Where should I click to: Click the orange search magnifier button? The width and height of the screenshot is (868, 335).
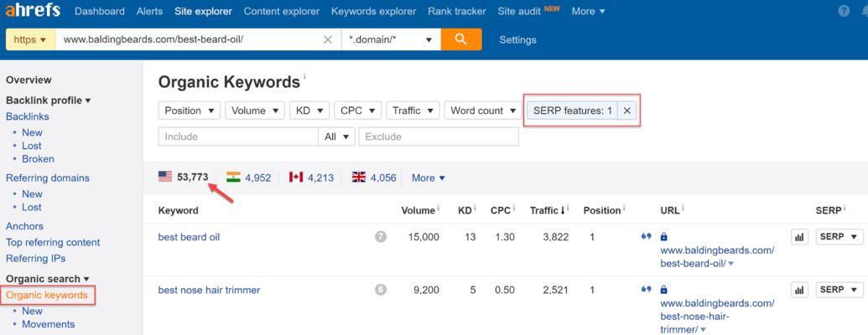tap(460, 39)
